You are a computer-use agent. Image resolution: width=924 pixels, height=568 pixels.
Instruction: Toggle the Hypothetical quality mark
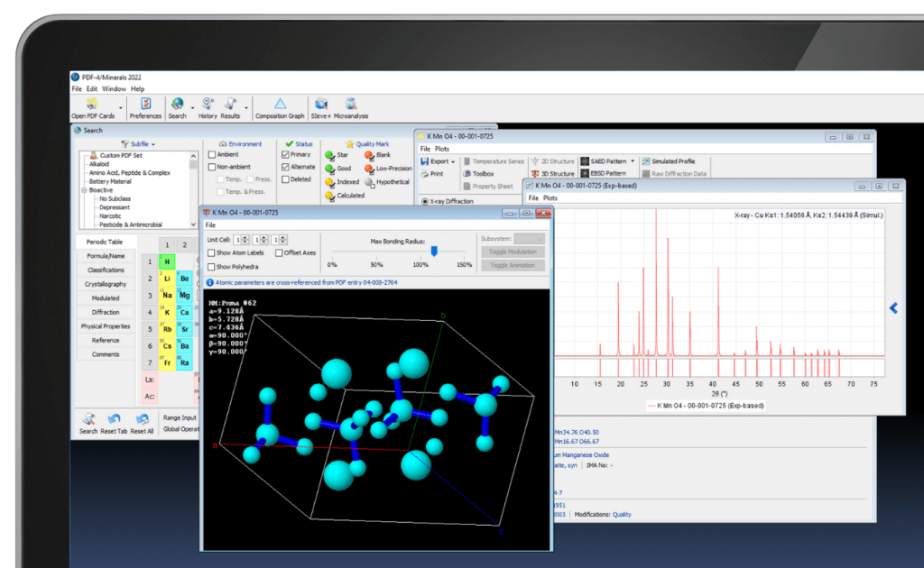[x=369, y=182]
